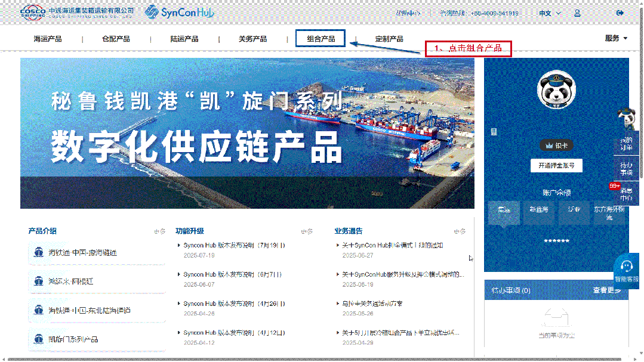Screen dimensions: 644x362
Task: Click ship icon beside 鸿运来-阿根廷
Action: (39, 281)
